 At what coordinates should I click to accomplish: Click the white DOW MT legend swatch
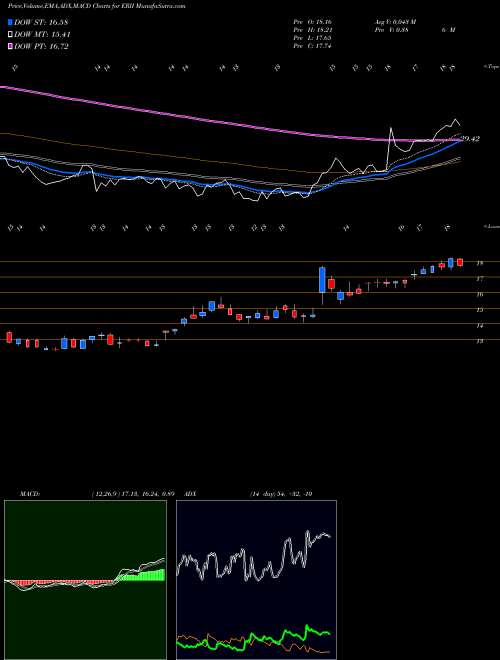[x=11, y=35]
